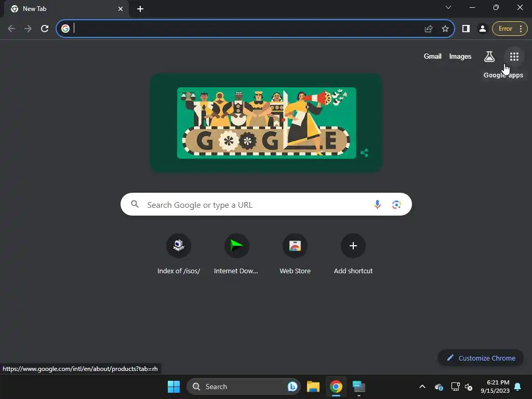The width and height of the screenshot is (532, 399).
Task: Close the New Tab tab
Action: tap(121, 9)
